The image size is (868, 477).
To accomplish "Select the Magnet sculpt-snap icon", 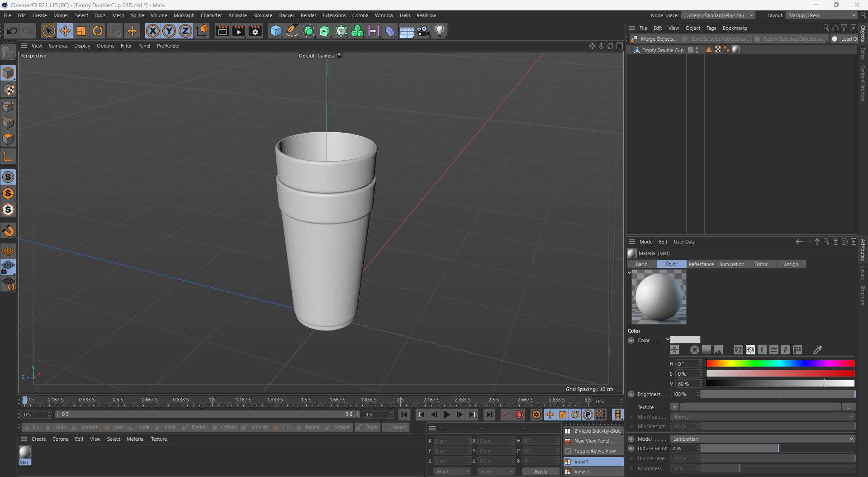I will click(8, 231).
